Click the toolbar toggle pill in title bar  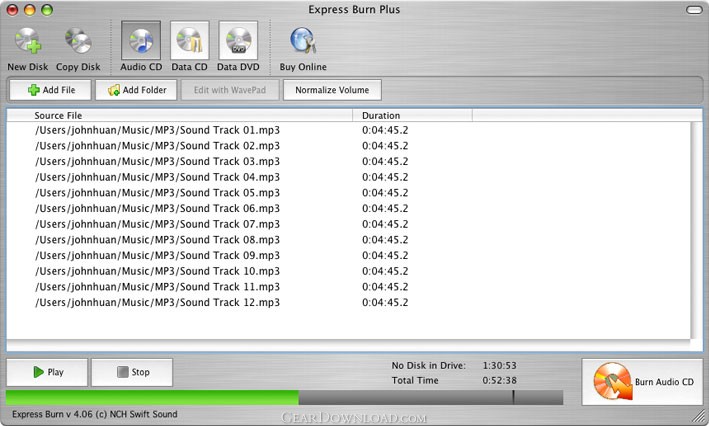point(694,9)
